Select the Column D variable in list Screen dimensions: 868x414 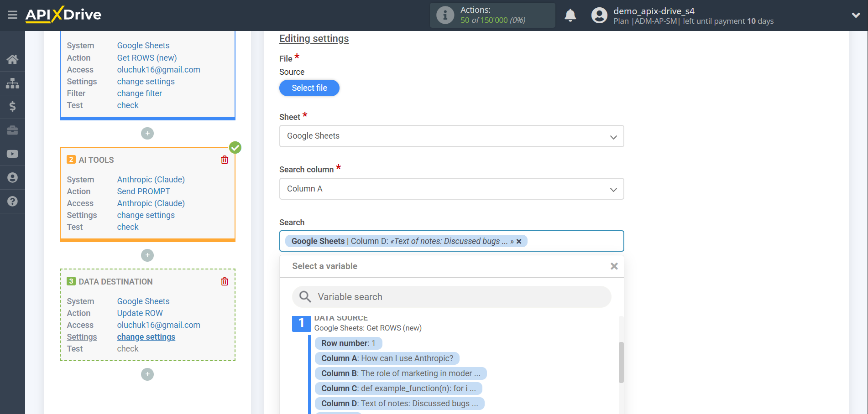(399, 404)
